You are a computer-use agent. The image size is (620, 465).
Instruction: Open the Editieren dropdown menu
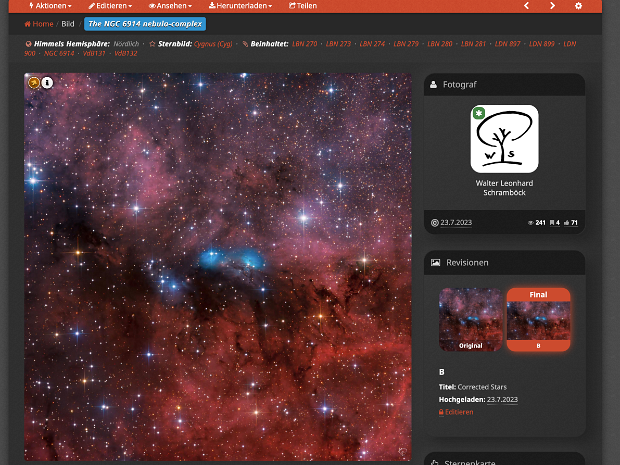110,6
